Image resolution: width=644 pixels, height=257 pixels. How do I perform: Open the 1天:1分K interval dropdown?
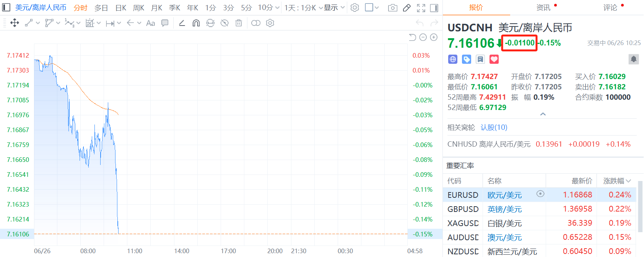[x=303, y=8]
